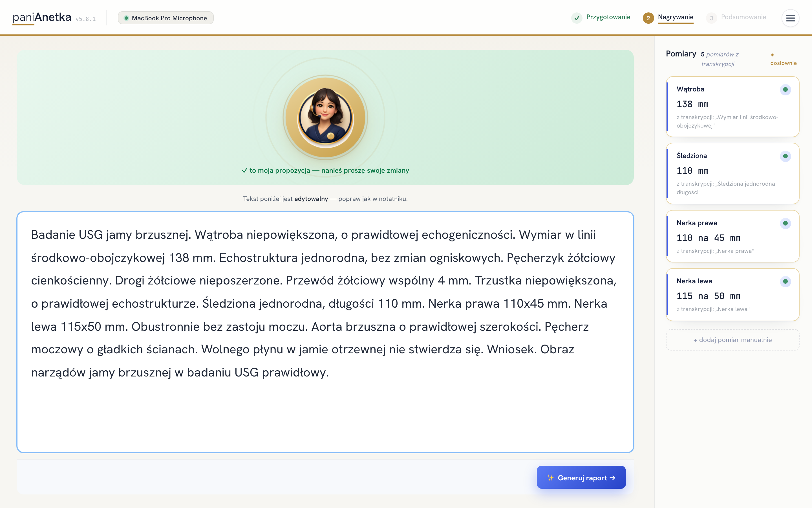812x508 pixels.
Task: Click the Wątroba transcription source note
Action: pyautogui.click(x=727, y=121)
